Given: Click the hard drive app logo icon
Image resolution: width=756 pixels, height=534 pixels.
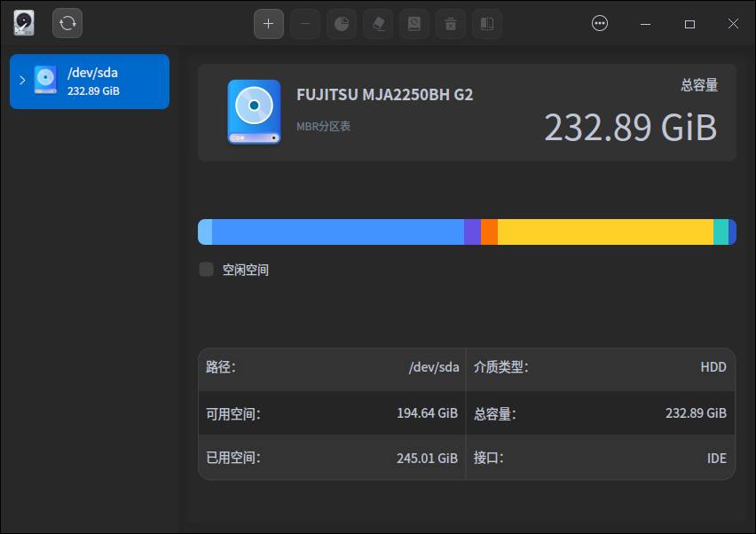Looking at the screenshot, I should [23, 22].
